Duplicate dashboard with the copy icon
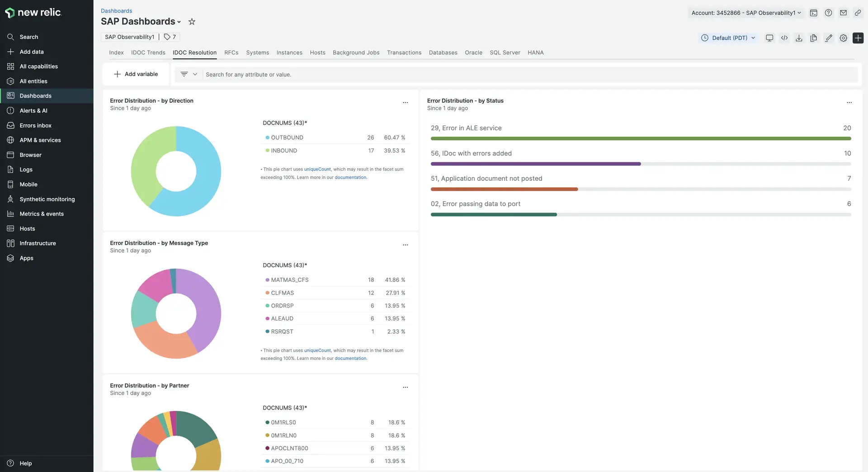868x472 pixels. [813, 38]
